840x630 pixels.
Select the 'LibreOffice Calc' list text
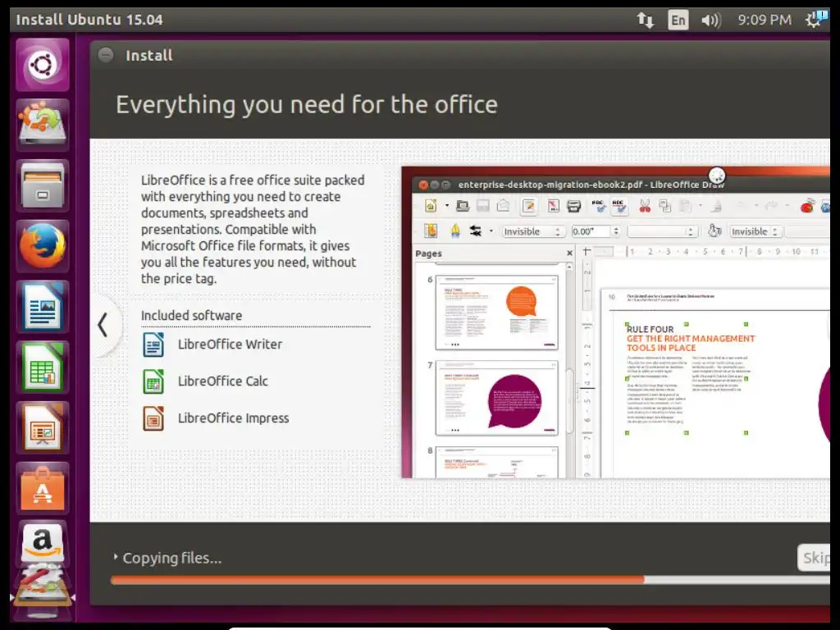click(x=223, y=381)
